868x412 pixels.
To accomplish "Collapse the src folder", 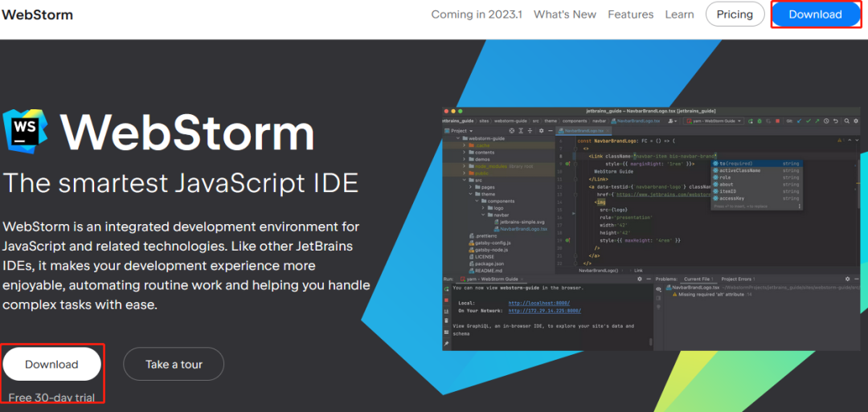I will [x=465, y=180].
